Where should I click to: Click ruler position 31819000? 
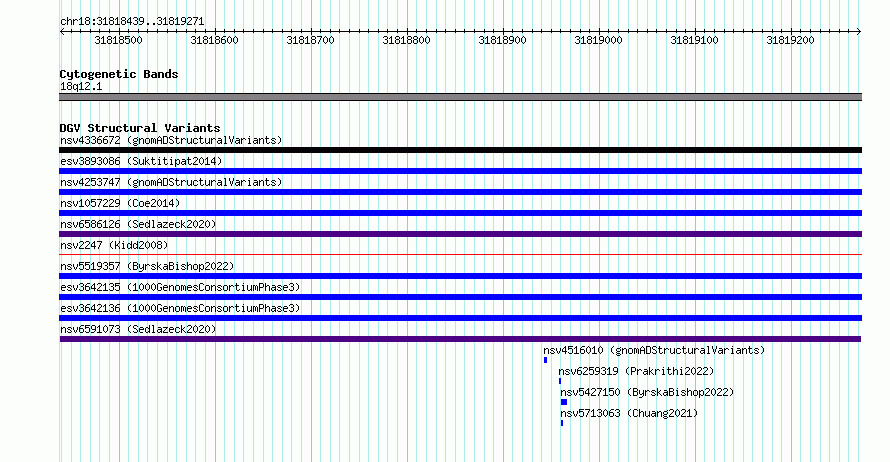pos(598,40)
